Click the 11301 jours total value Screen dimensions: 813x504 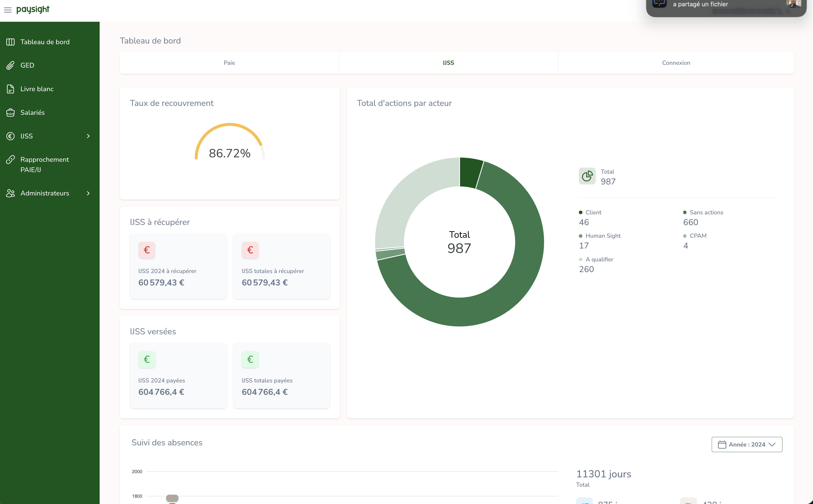[x=604, y=474]
